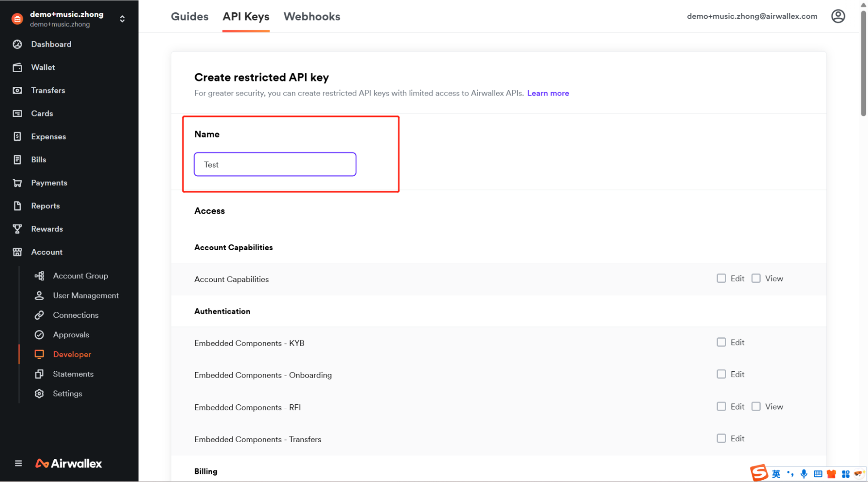868x482 pixels.
Task: Select Developer in Account submenu
Action: 72,354
